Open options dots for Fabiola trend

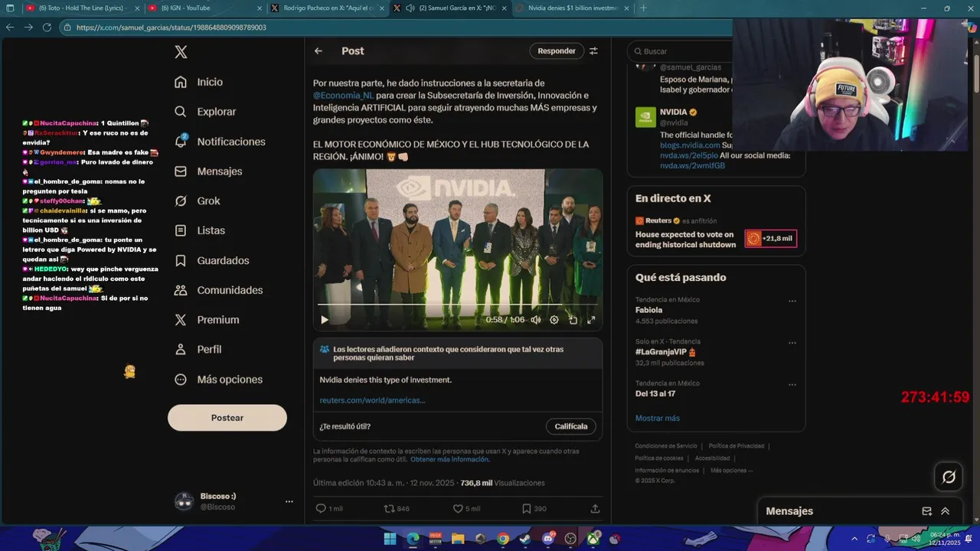792,301
